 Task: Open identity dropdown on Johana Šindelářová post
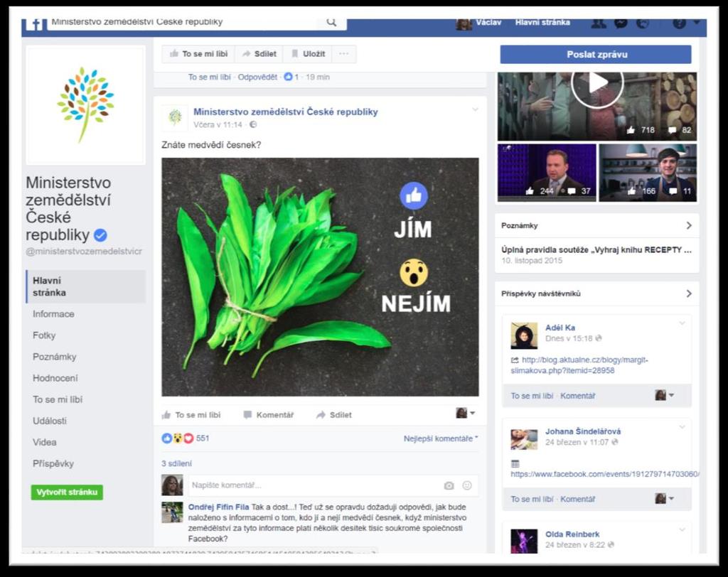665,499
